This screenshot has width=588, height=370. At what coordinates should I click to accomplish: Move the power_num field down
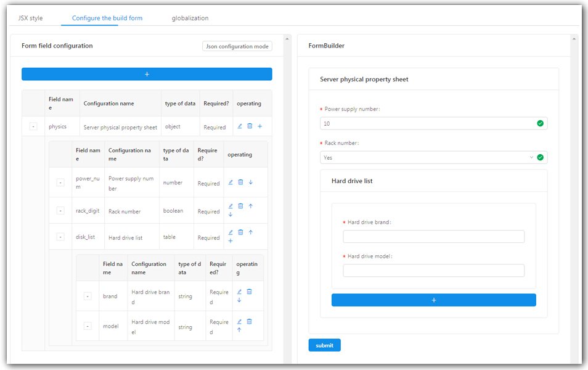pos(250,182)
